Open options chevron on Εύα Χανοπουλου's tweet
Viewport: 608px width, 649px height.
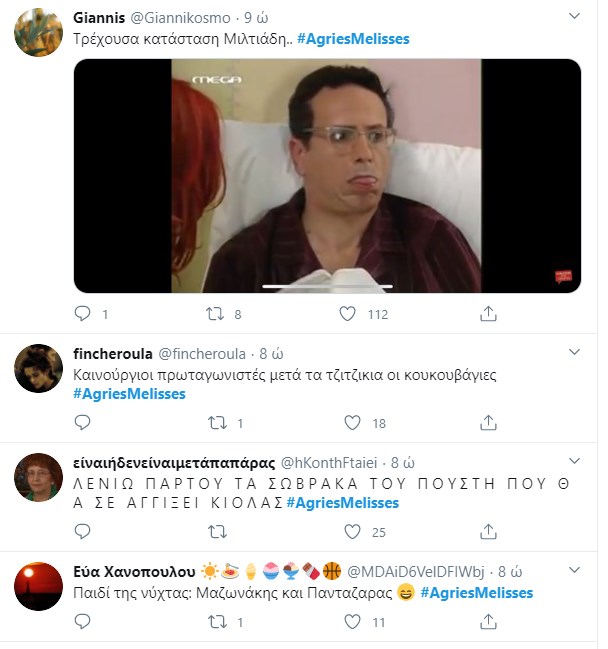tap(573, 570)
